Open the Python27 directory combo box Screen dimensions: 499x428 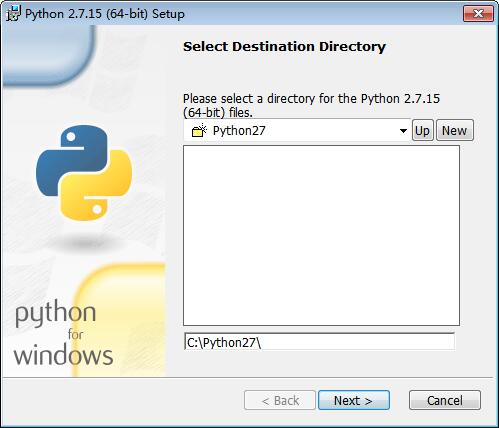pyautogui.click(x=297, y=130)
